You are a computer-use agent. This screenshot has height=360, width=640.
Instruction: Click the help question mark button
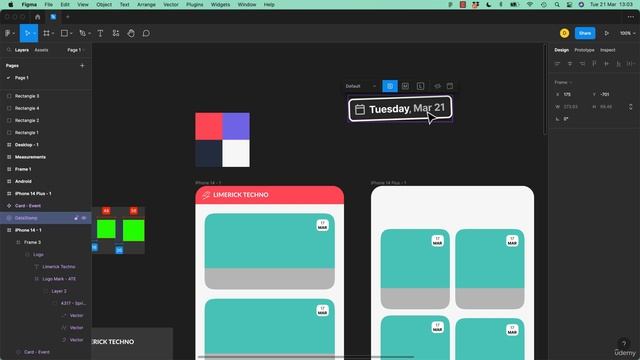624,343
